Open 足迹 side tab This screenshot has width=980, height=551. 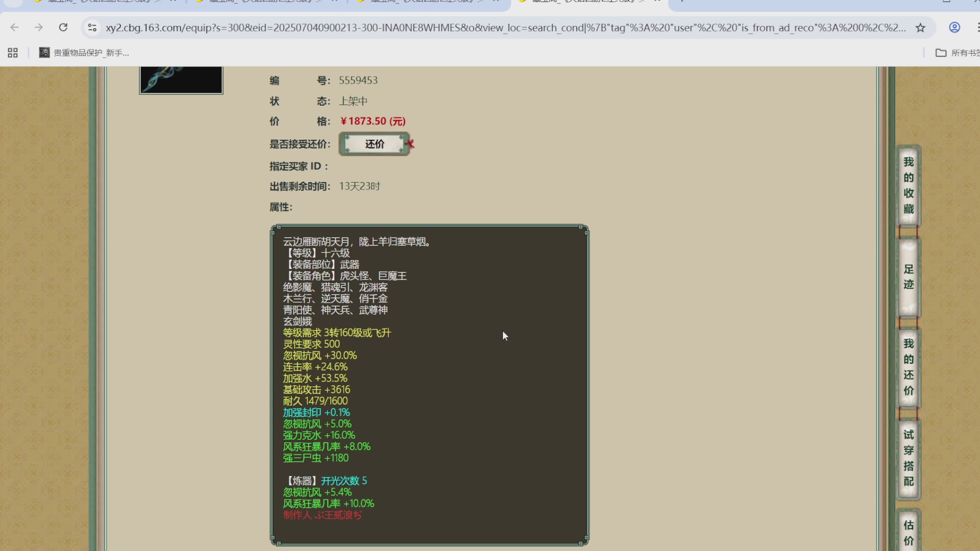point(909,277)
